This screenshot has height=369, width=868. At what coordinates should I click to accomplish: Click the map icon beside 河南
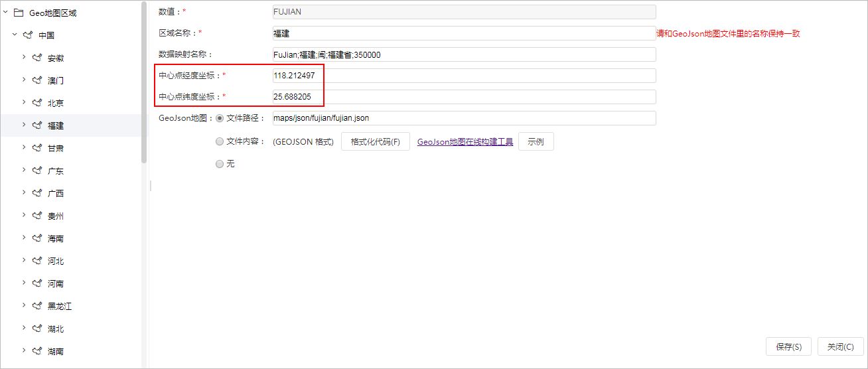[37, 283]
